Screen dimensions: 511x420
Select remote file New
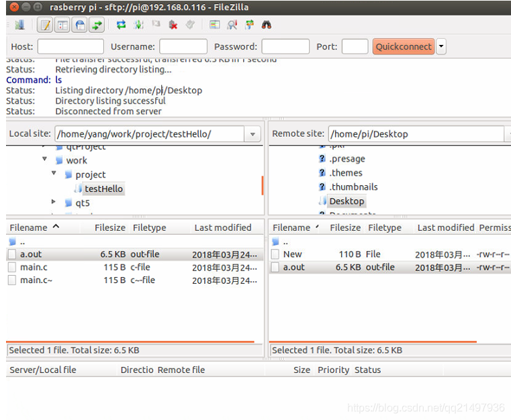click(x=390, y=254)
